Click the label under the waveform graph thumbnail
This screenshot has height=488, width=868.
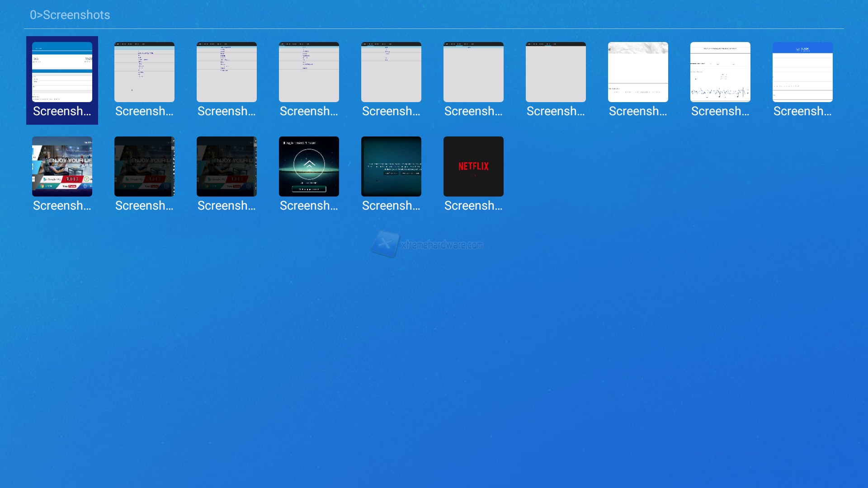(x=720, y=111)
